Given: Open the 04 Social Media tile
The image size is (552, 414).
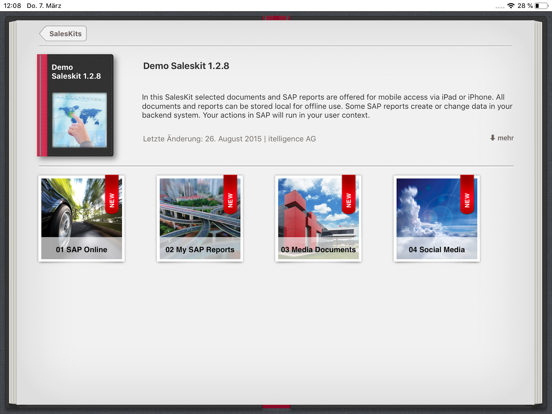Looking at the screenshot, I should pos(437,219).
